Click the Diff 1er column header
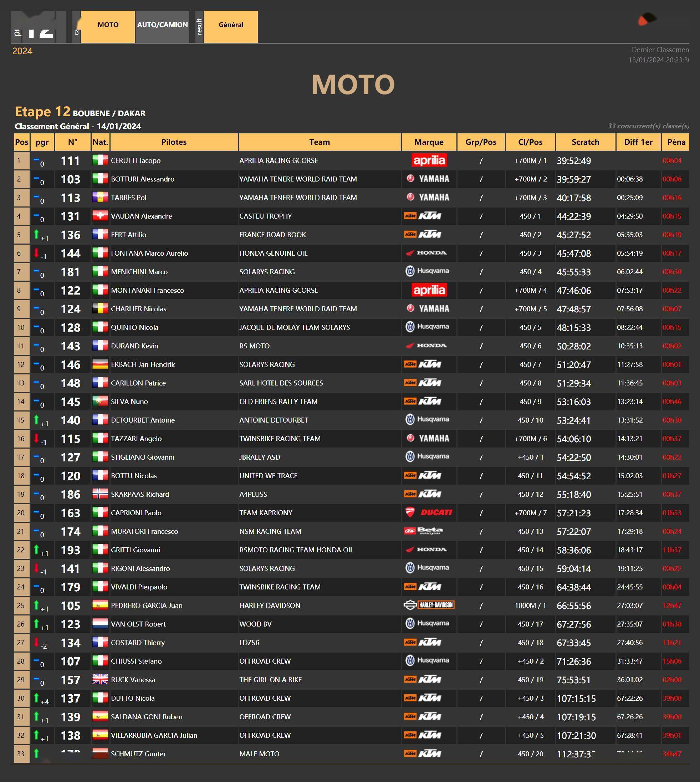 [x=638, y=142]
